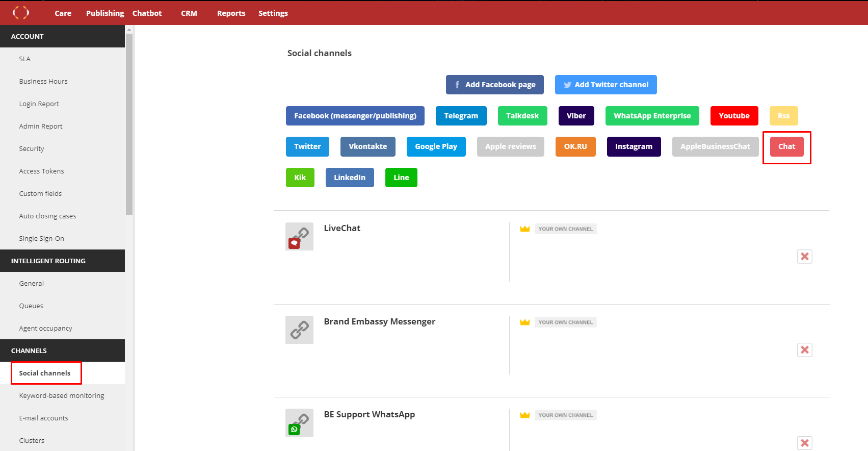Add a LinkedIn channel

pos(350,178)
